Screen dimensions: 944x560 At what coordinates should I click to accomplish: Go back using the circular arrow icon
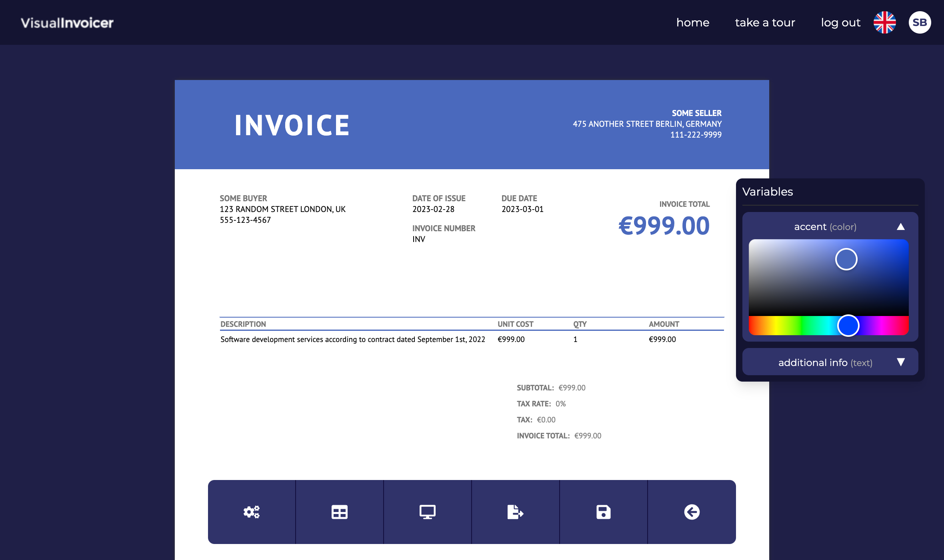[x=691, y=511]
